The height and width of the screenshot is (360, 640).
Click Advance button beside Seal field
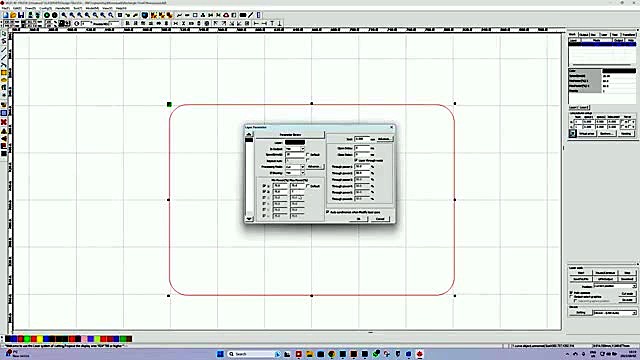pyautogui.click(x=384, y=139)
